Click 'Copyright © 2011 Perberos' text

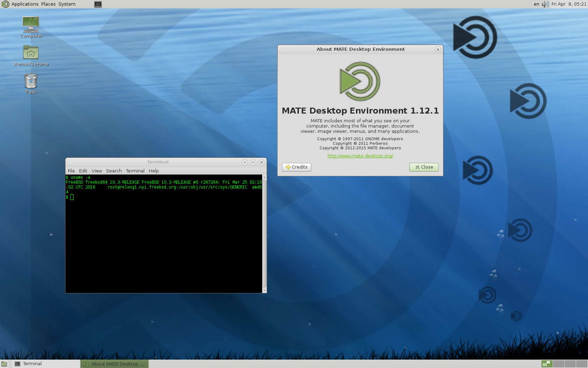(x=360, y=143)
